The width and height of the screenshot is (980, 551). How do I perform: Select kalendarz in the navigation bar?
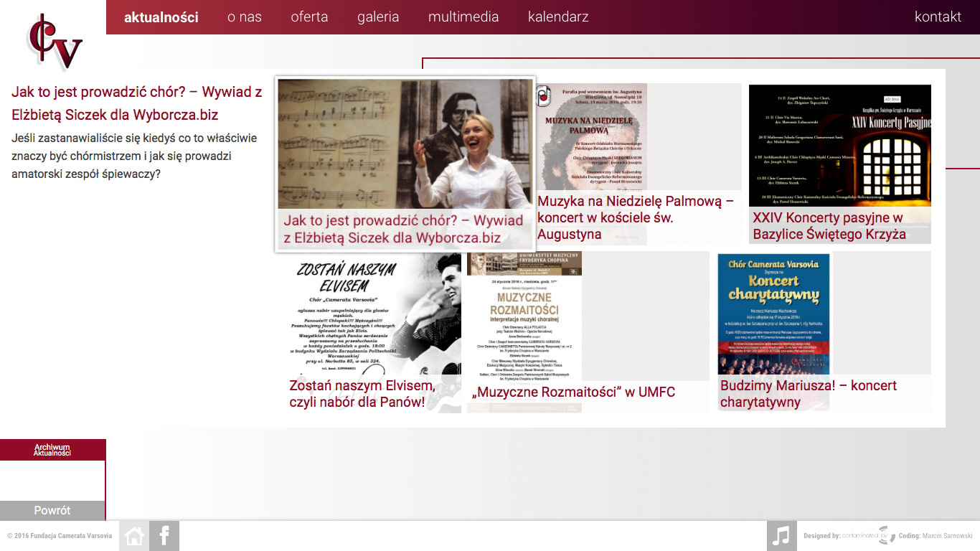point(558,17)
